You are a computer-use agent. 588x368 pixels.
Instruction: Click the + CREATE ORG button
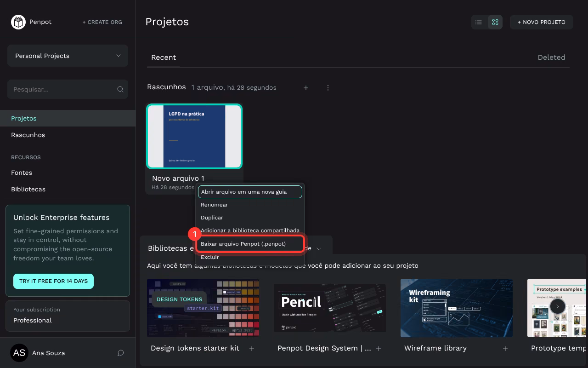pos(102,22)
